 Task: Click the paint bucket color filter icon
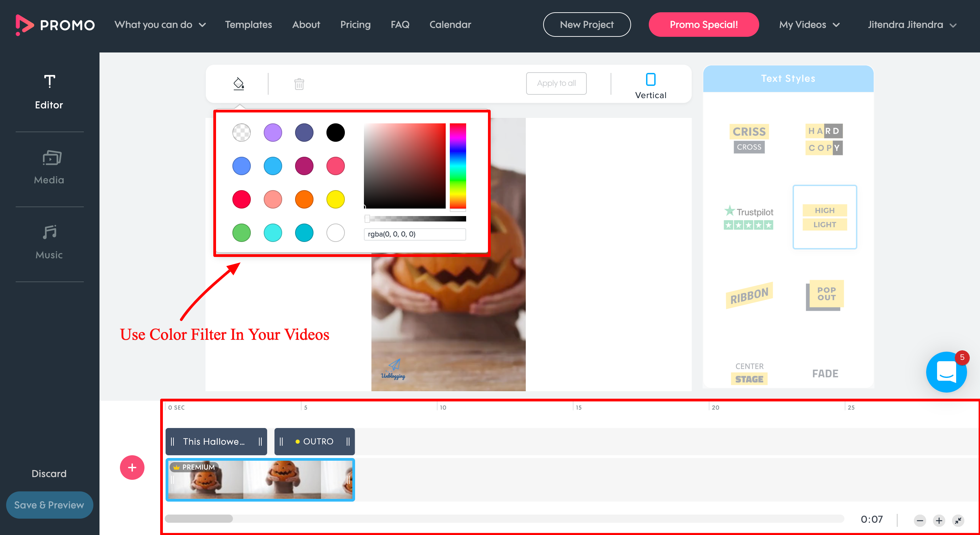point(239,83)
